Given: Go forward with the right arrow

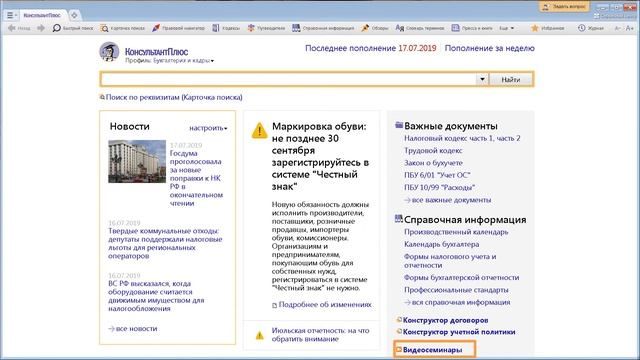Looking at the screenshot, I should pos(41,28).
